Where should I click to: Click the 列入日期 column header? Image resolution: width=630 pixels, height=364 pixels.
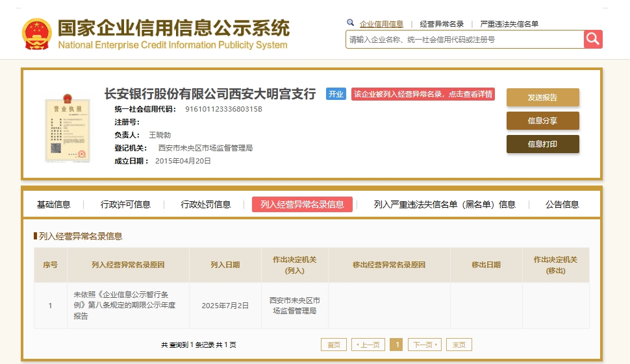tap(225, 265)
